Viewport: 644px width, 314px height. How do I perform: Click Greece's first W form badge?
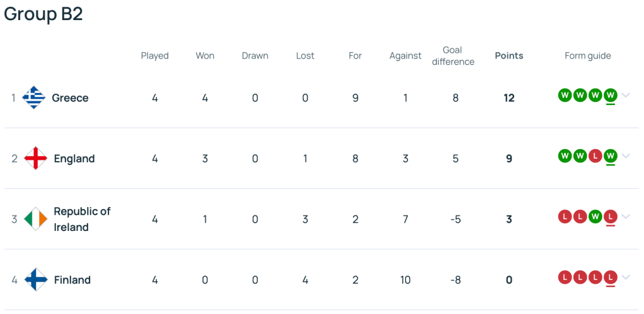565,95
